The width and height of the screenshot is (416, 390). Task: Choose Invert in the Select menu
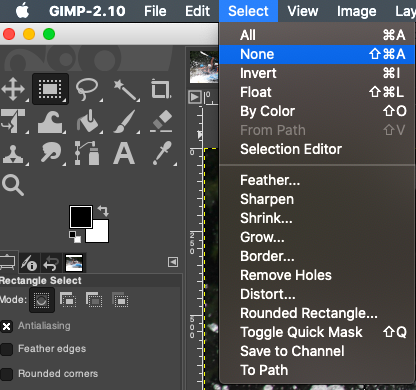(317, 73)
